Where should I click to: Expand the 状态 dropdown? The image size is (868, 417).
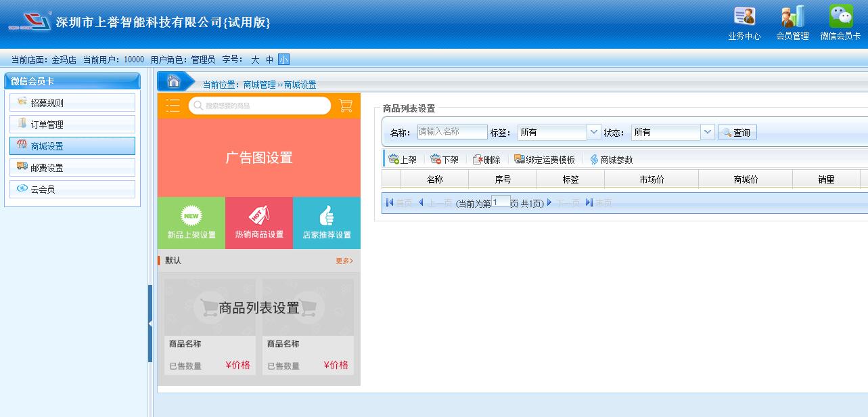coord(708,132)
